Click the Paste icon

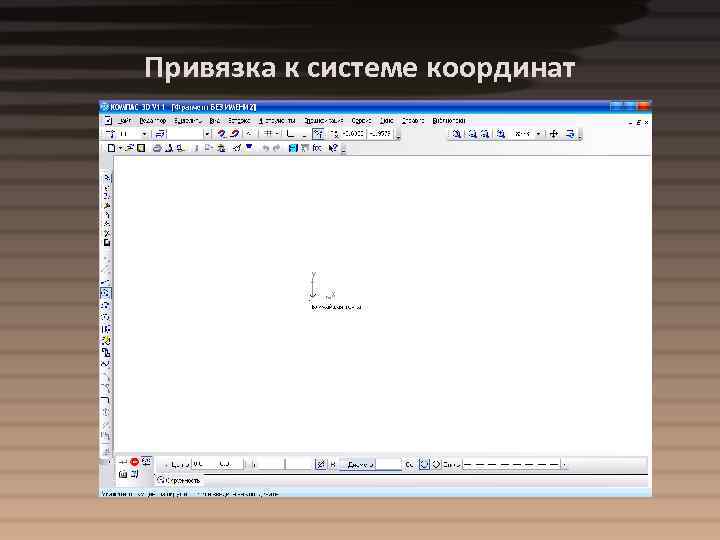(x=221, y=148)
